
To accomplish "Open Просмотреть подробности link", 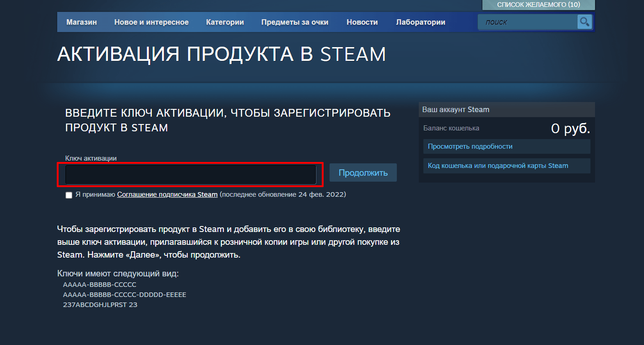I will pos(507,146).
